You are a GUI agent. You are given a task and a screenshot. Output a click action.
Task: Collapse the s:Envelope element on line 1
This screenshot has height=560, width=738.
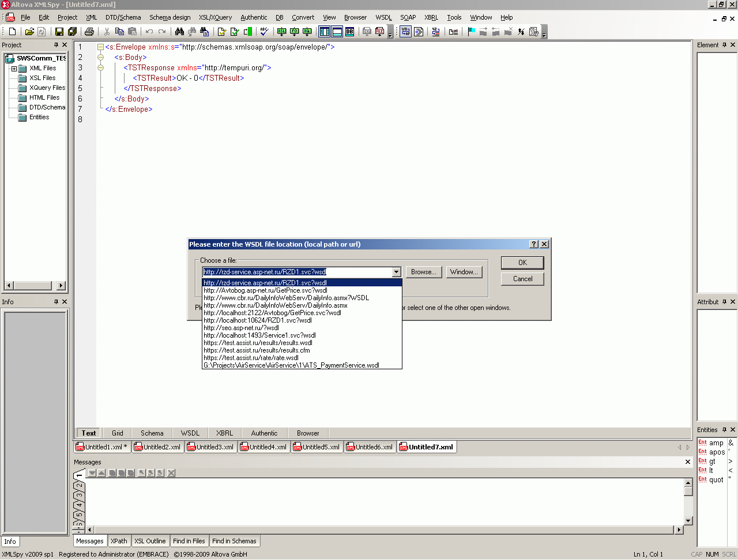pos(100,47)
